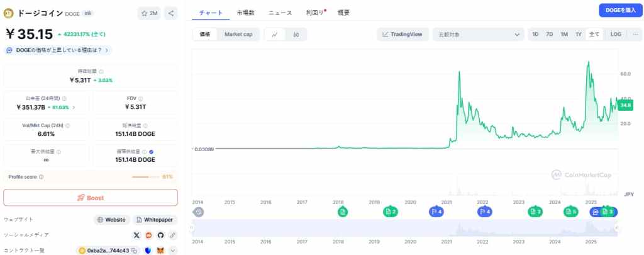Ask why DOGE price is rising
Image resolution: width=644 pixels, height=255 pixels.
pyautogui.click(x=58, y=50)
